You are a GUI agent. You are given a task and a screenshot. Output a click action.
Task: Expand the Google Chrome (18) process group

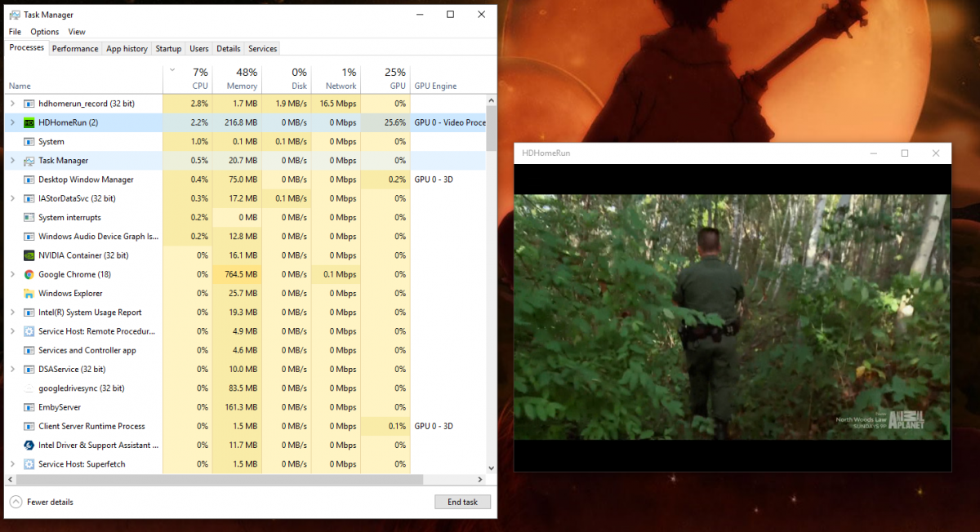[x=12, y=274]
